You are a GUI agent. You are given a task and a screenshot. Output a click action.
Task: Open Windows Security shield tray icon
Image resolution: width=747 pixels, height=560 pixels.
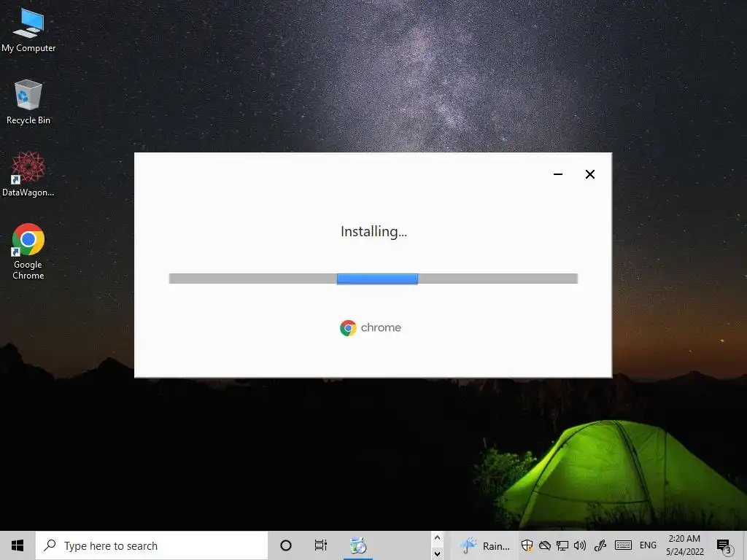coord(527,545)
